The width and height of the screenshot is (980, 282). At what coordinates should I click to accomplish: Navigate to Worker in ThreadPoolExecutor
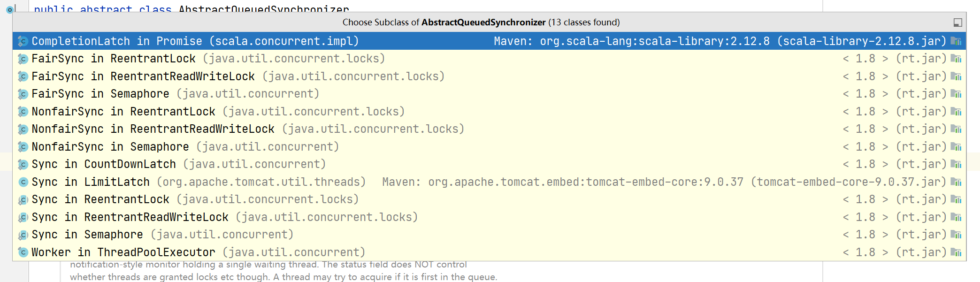tap(198, 252)
